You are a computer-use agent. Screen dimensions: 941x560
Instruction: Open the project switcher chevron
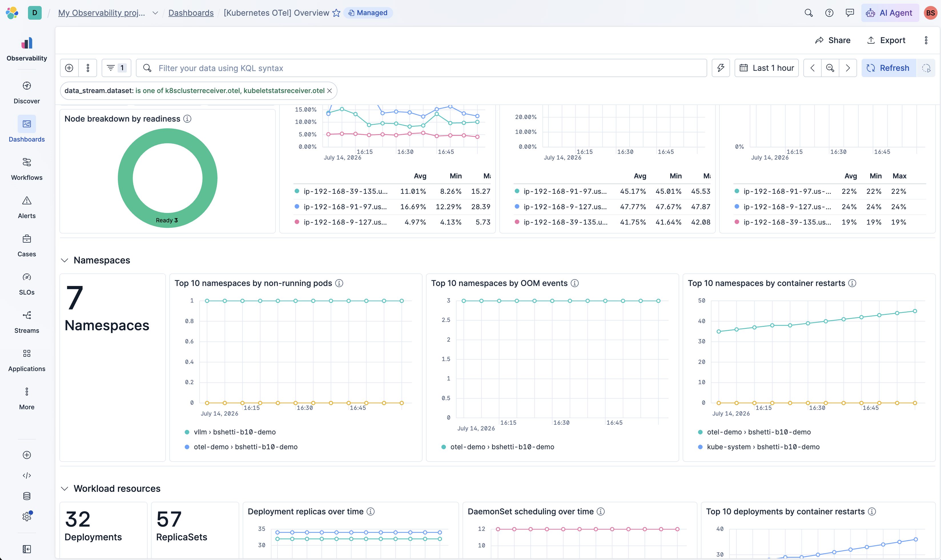pyautogui.click(x=155, y=13)
